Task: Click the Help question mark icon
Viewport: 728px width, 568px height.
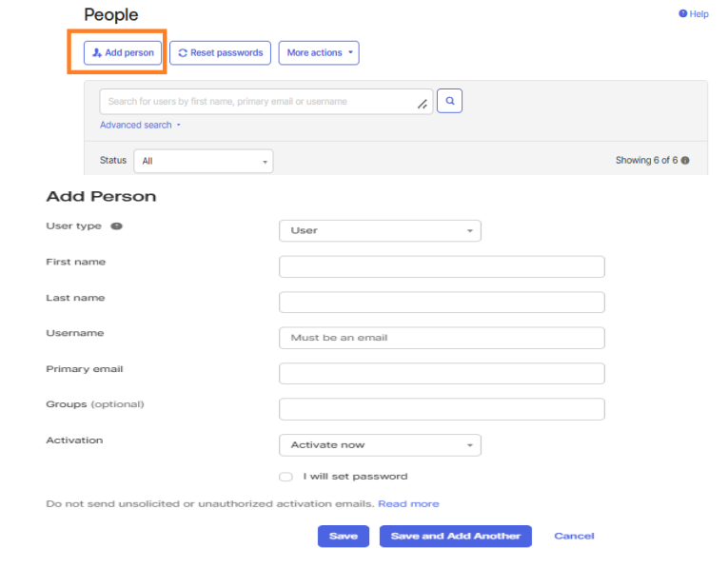Action: tap(682, 14)
